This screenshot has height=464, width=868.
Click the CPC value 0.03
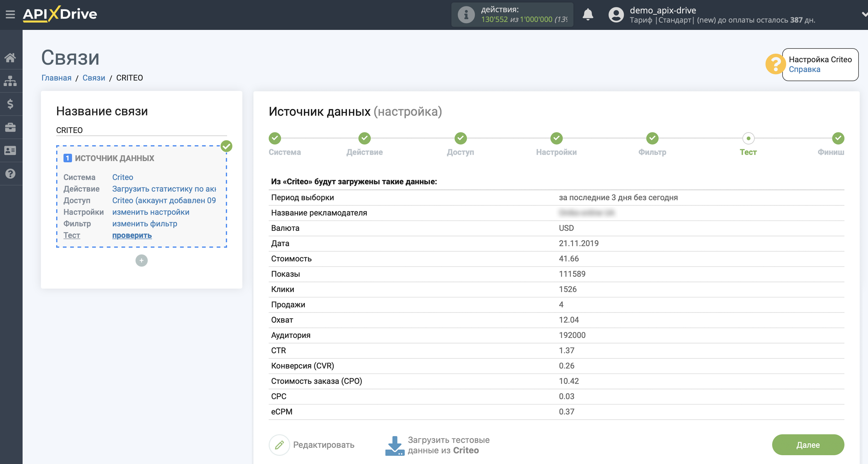(x=566, y=396)
